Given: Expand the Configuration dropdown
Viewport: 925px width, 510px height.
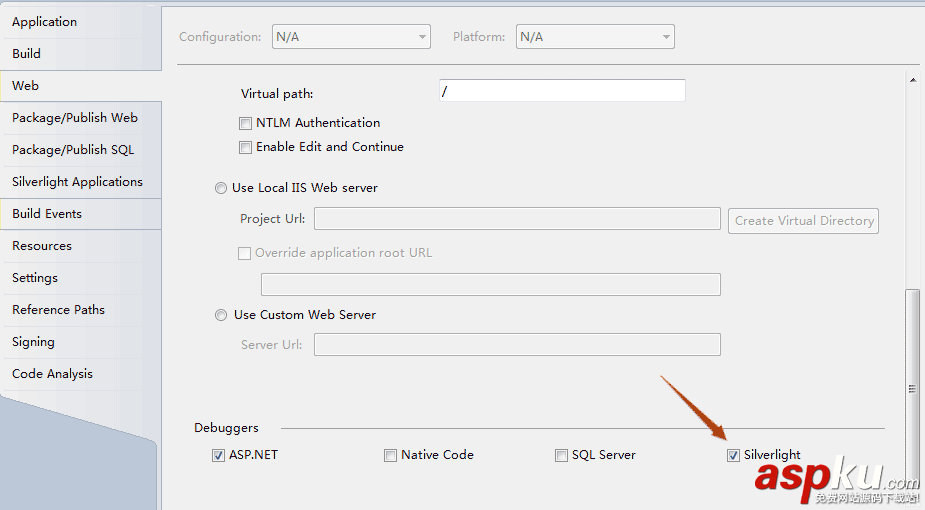Looking at the screenshot, I should (x=351, y=37).
